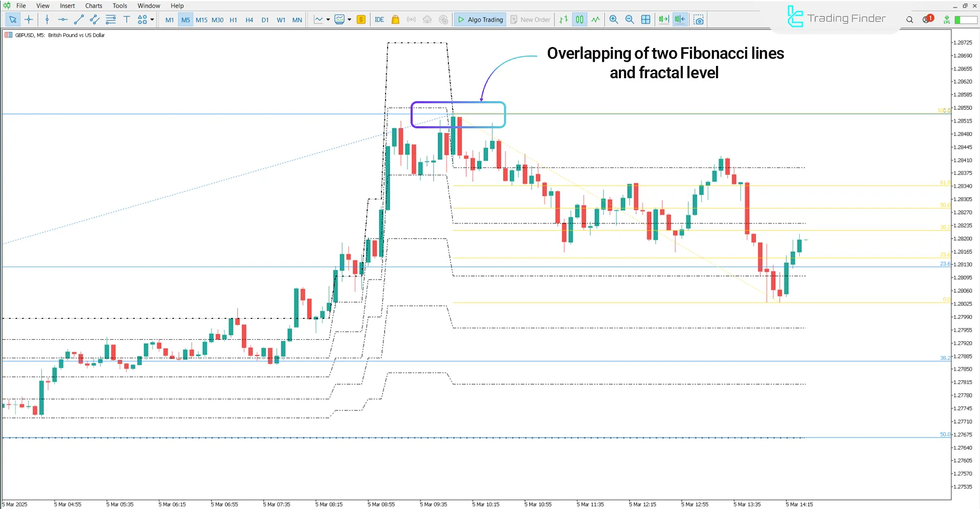Screen dimensions: 980x509
Task: Toggle chart shift from right edge
Action: pyautogui.click(x=680, y=19)
